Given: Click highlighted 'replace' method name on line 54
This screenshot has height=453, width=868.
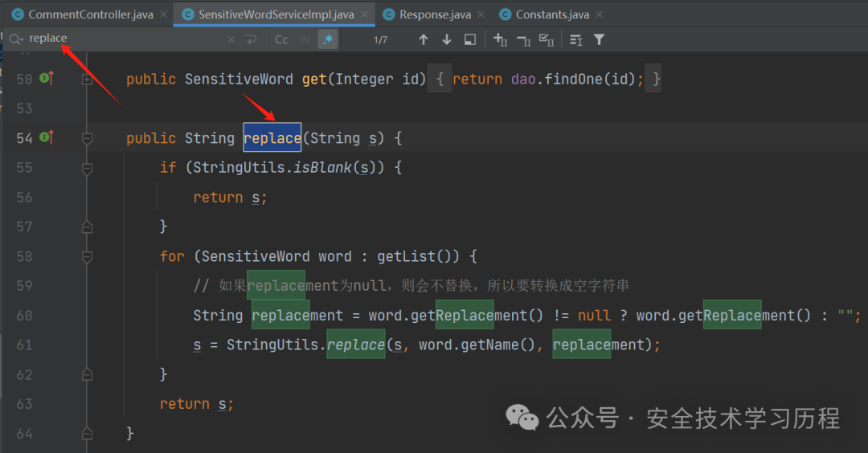Looking at the screenshot, I should tap(272, 137).
